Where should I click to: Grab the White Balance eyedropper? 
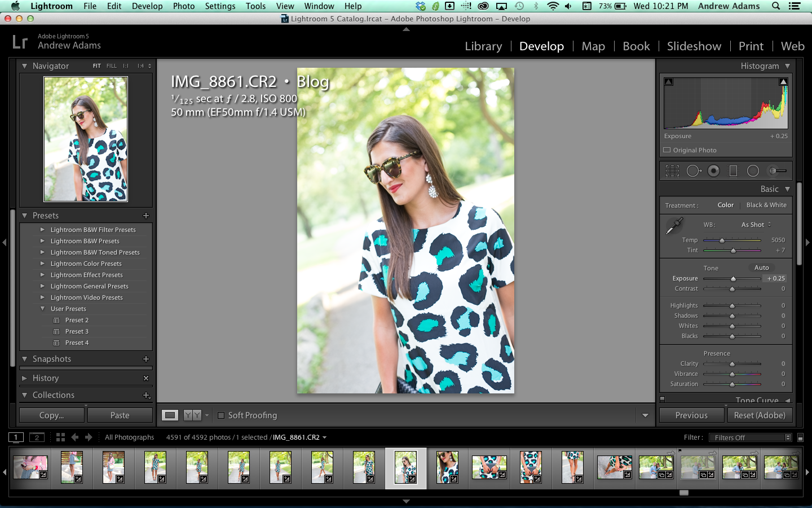tap(674, 225)
